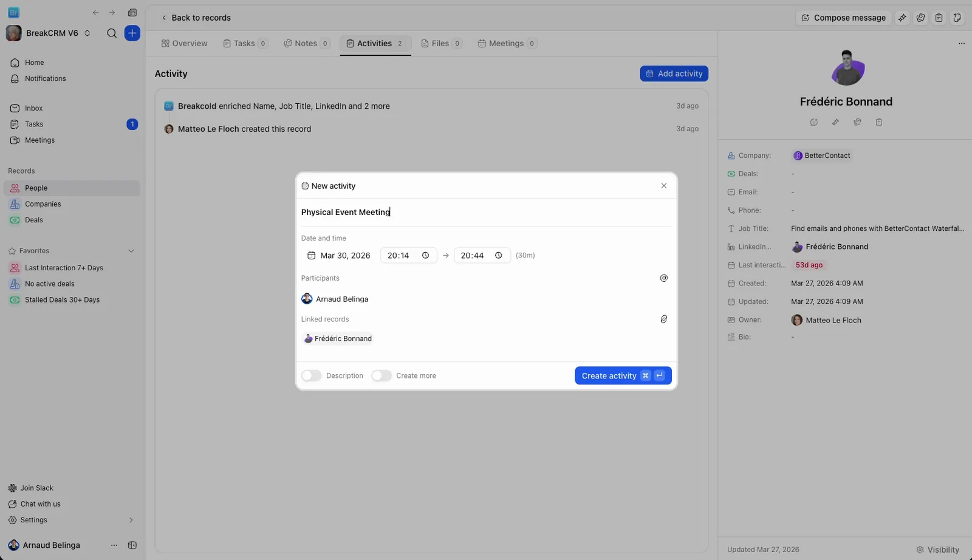The width and height of the screenshot is (972, 560).
Task: Click Compose message
Action: pyautogui.click(x=843, y=18)
